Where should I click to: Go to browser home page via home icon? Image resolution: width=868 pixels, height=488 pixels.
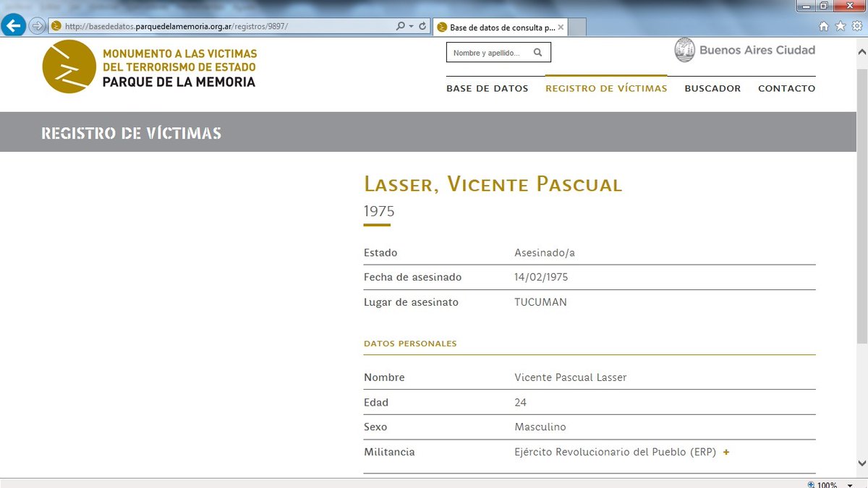(x=822, y=25)
